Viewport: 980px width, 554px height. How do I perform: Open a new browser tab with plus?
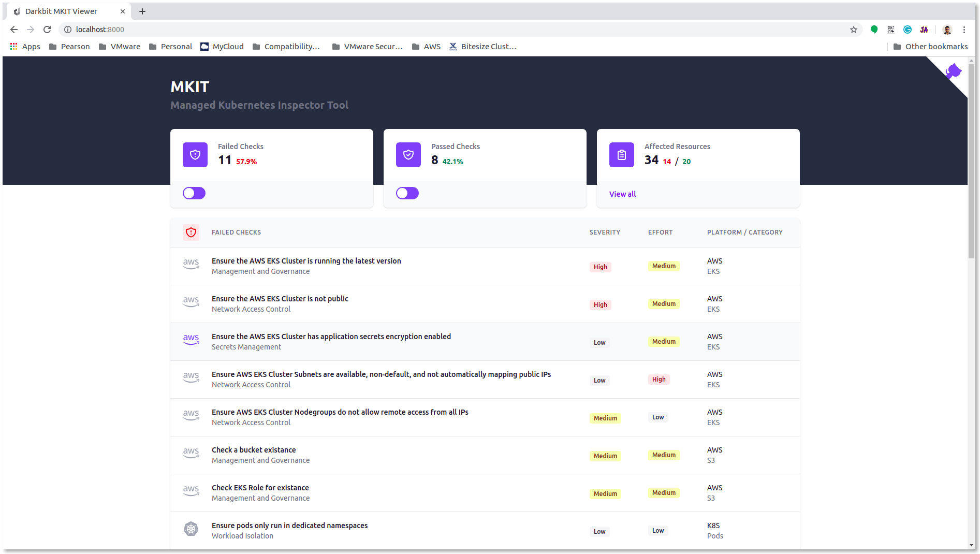tap(142, 11)
